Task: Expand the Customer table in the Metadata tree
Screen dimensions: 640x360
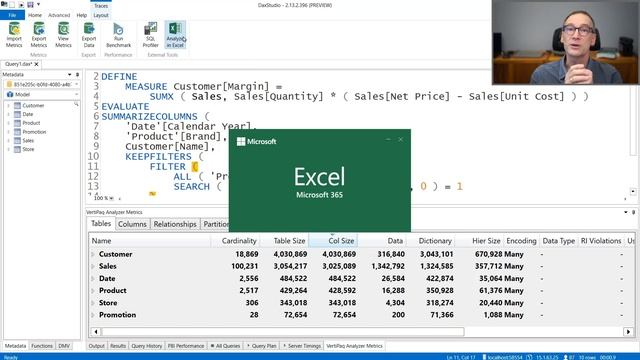Action: pos(9,106)
